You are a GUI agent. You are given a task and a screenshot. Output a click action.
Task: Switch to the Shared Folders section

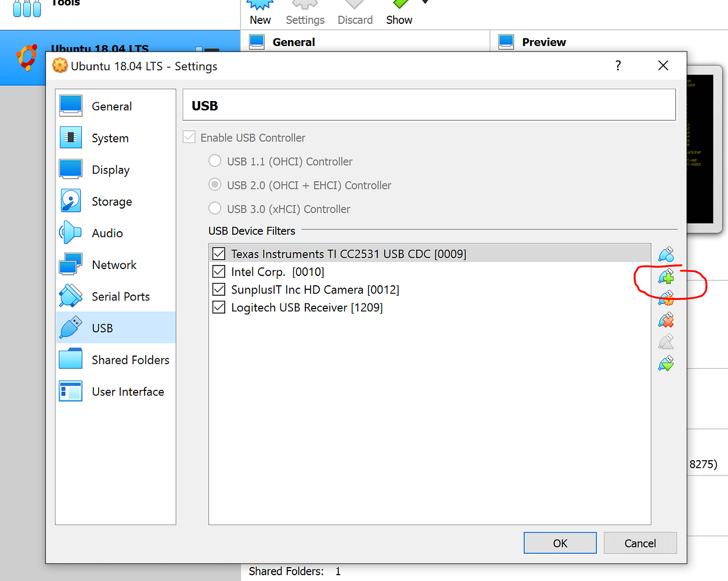coord(130,359)
